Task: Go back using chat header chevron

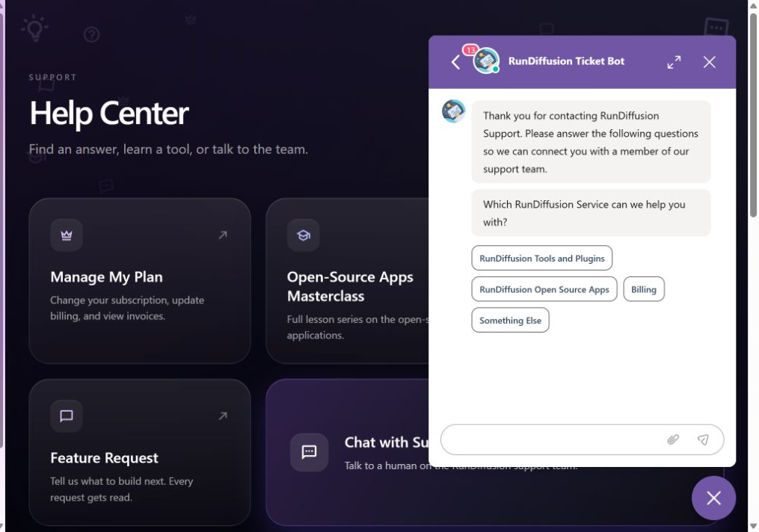Action: pyautogui.click(x=455, y=62)
